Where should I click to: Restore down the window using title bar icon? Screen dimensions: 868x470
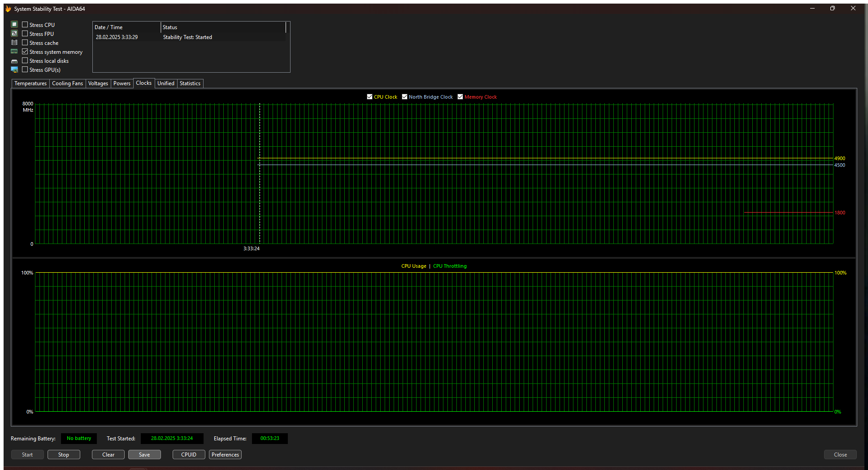pos(832,9)
